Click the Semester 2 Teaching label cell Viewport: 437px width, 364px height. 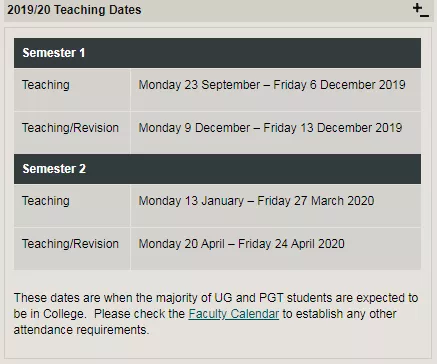[72, 206]
